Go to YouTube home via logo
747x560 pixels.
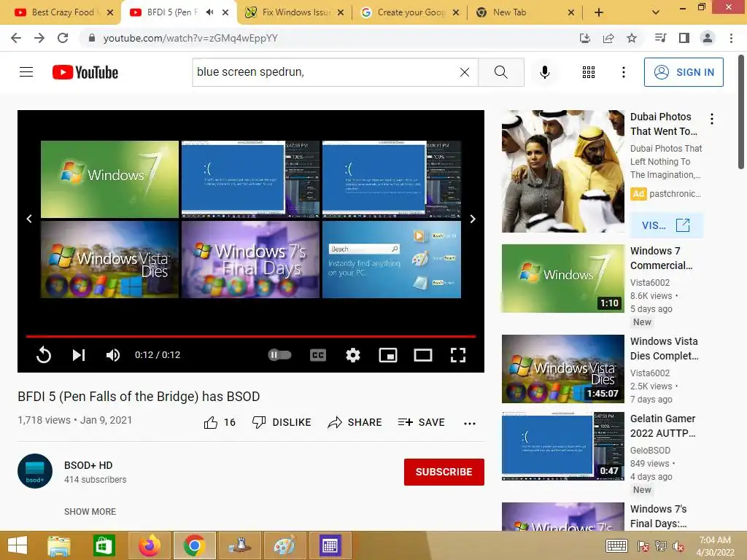85,72
